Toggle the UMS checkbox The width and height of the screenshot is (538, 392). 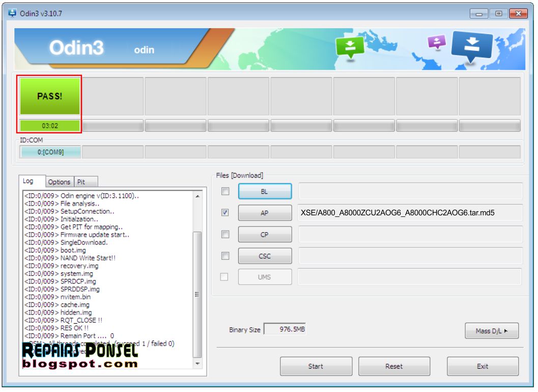[x=224, y=276]
